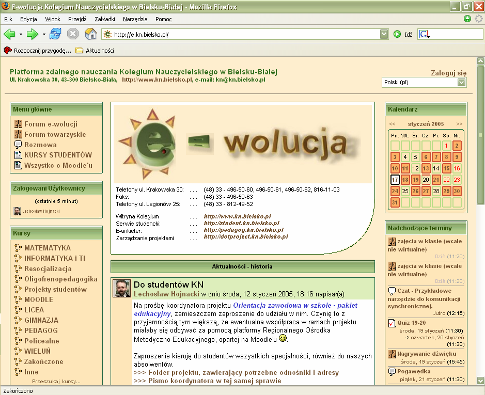Click the Rozpocznij przygodę bookmark icon
The image size is (485, 395).
point(8,50)
